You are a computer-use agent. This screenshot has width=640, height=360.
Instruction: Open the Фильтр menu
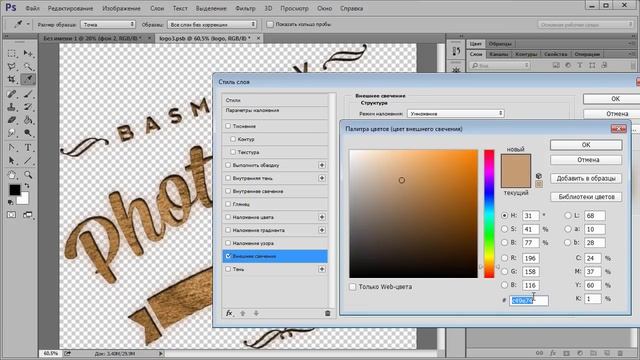tap(245, 8)
